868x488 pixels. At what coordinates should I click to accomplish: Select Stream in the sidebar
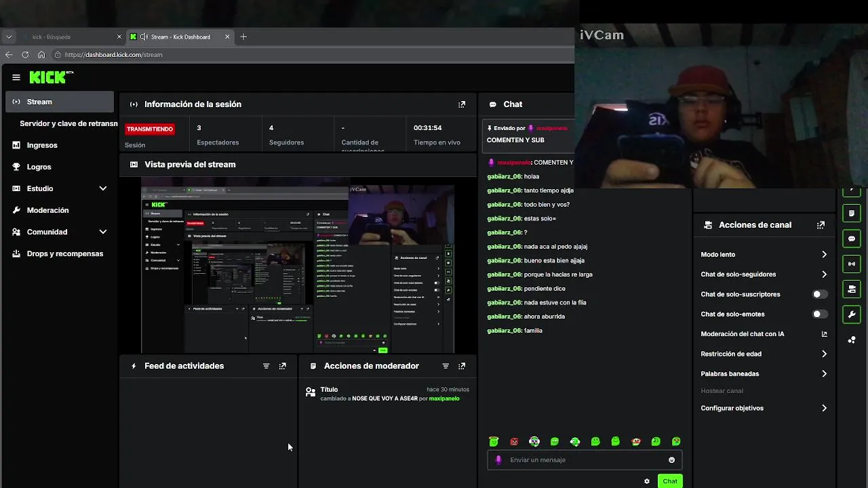60,102
